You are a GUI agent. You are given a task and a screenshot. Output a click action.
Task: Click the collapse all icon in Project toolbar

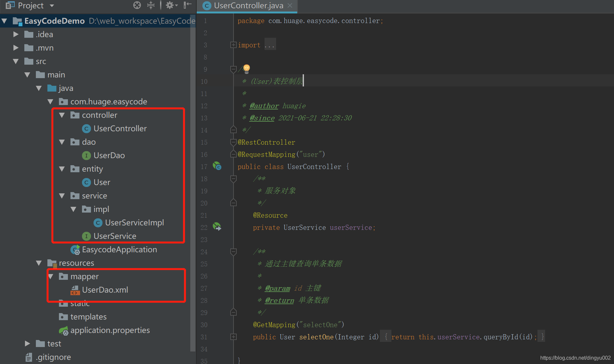151,5
